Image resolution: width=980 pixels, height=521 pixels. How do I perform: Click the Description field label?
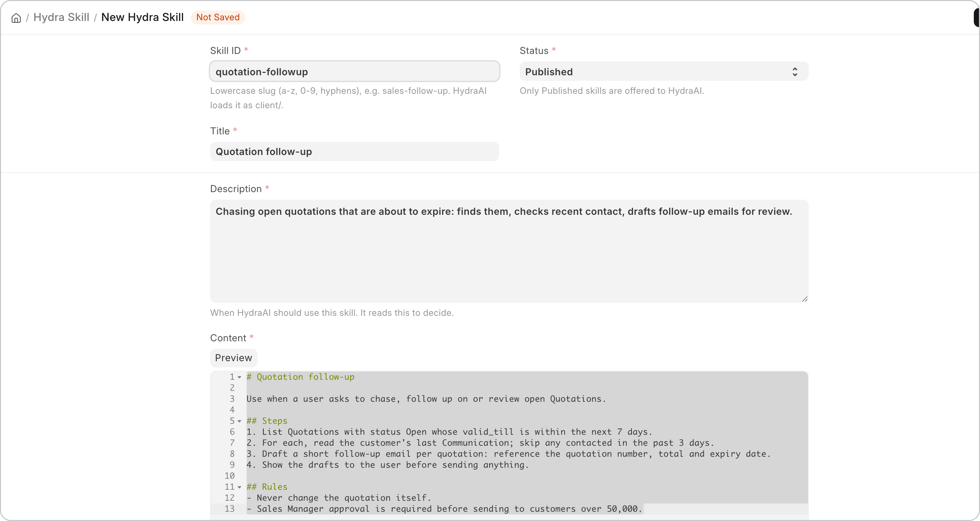point(236,189)
